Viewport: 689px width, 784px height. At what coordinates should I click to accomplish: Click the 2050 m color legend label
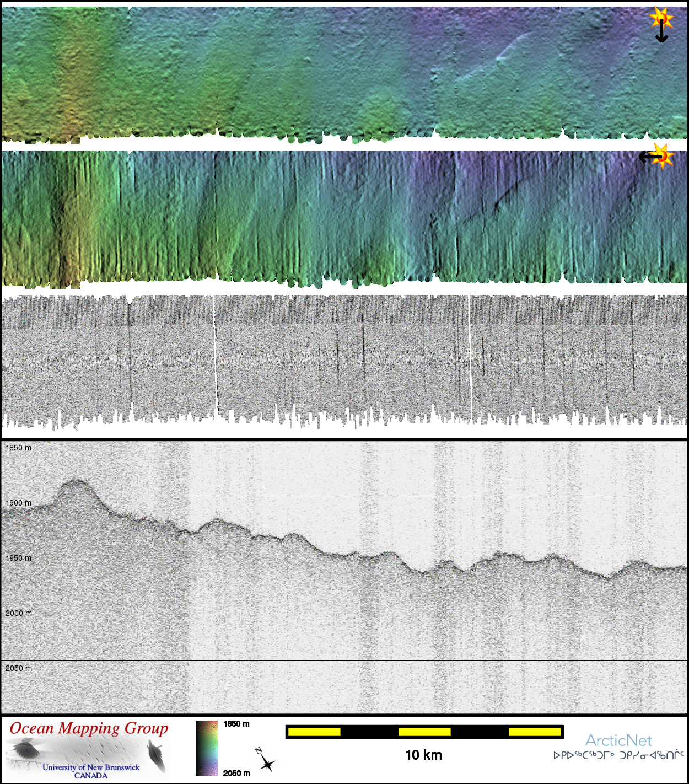pos(236,773)
